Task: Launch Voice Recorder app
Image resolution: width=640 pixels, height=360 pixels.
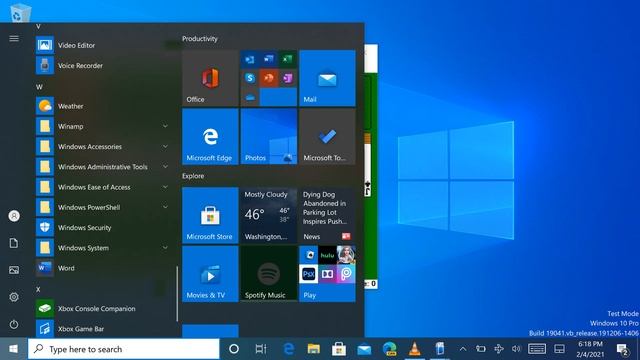Action: click(102, 65)
